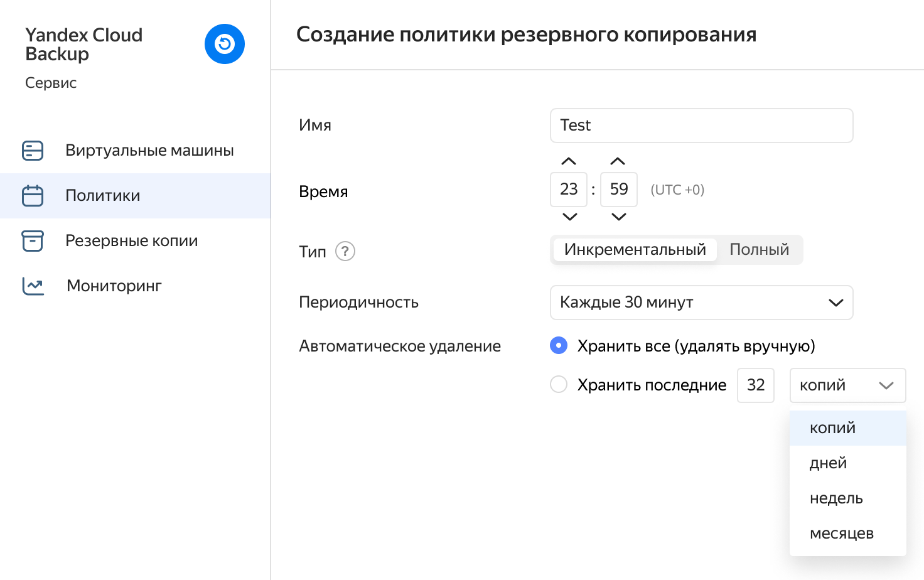Click the Virtual machines sidebar icon

pyautogui.click(x=33, y=151)
